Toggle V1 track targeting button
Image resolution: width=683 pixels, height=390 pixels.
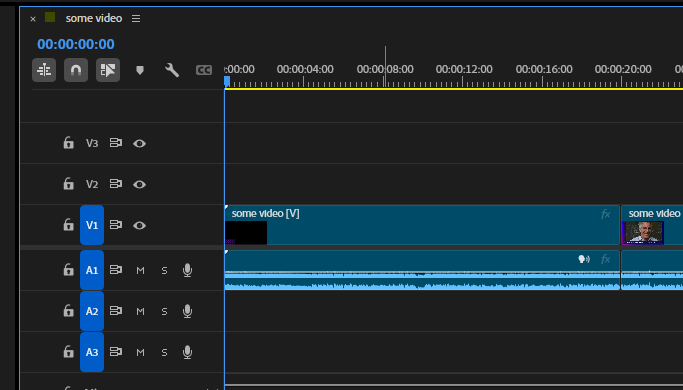click(92, 225)
